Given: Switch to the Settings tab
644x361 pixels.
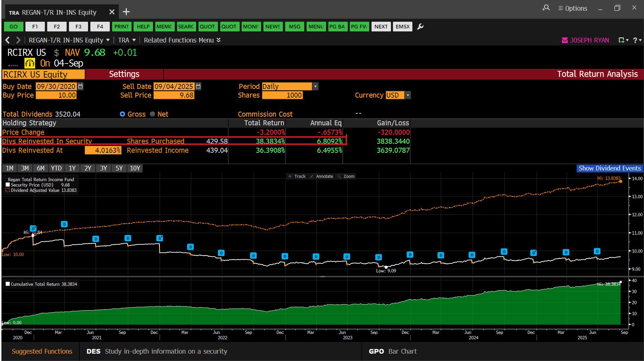Looking at the screenshot, I should 124,74.
